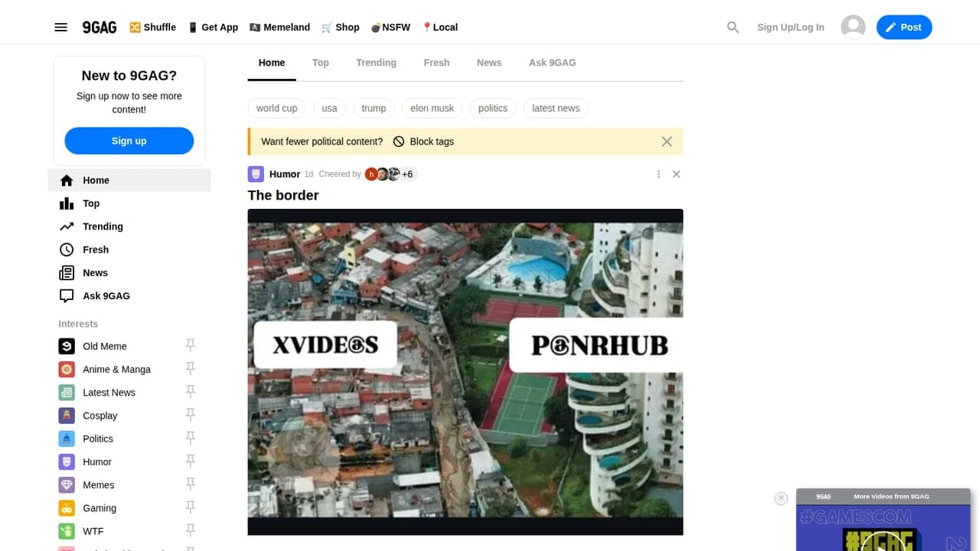Pin the Gaming interest
980x551 pixels.
[x=191, y=508]
